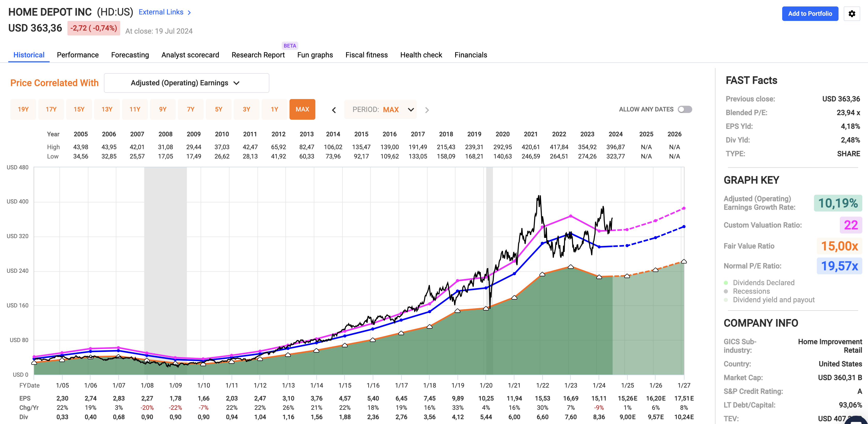Toggle the Allow Any Dates switch
This screenshot has width=868, height=424.
(x=685, y=110)
